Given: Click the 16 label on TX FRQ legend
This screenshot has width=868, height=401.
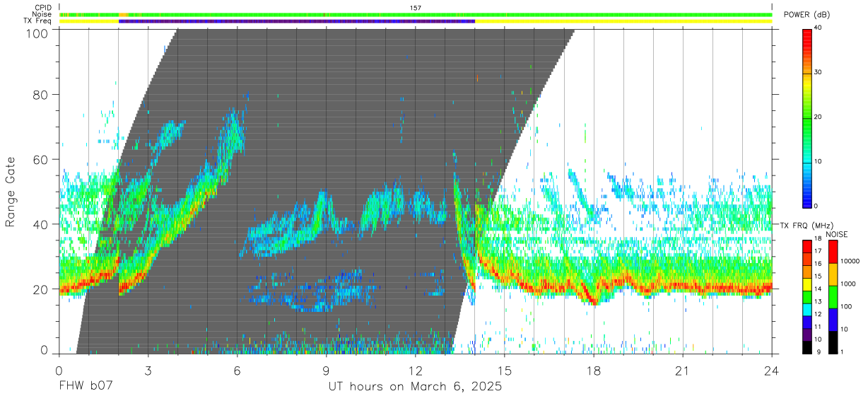Looking at the screenshot, I should coord(819,264).
